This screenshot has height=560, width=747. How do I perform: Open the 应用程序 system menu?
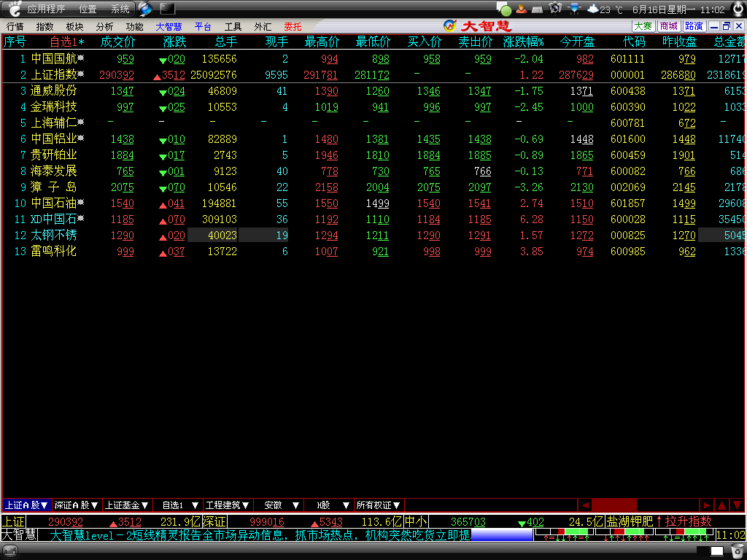point(46,9)
